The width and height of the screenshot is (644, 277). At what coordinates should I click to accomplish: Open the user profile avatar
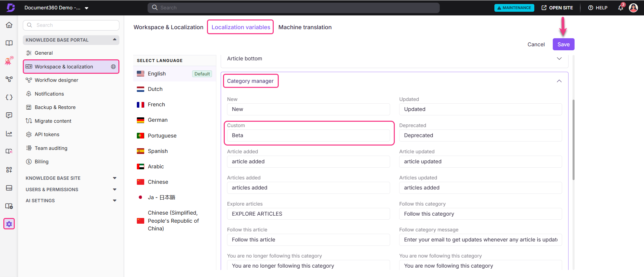click(x=633, y=7)
